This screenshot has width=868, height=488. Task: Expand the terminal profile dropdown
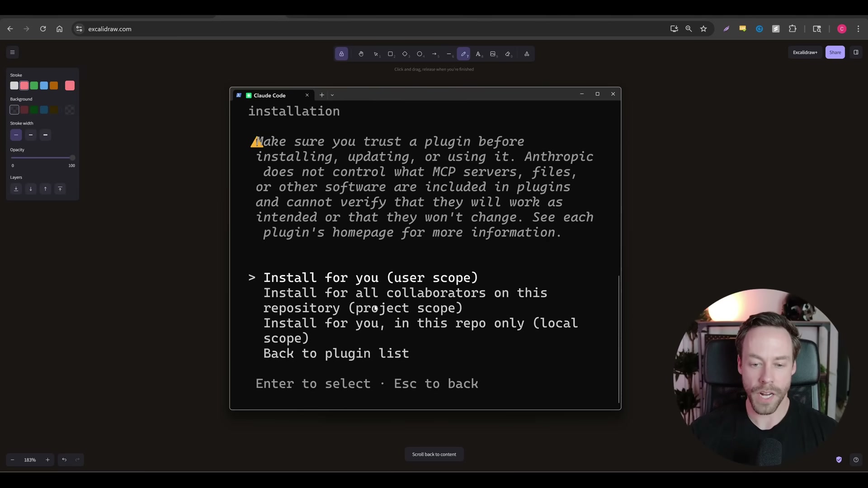(x=332, y=95)
